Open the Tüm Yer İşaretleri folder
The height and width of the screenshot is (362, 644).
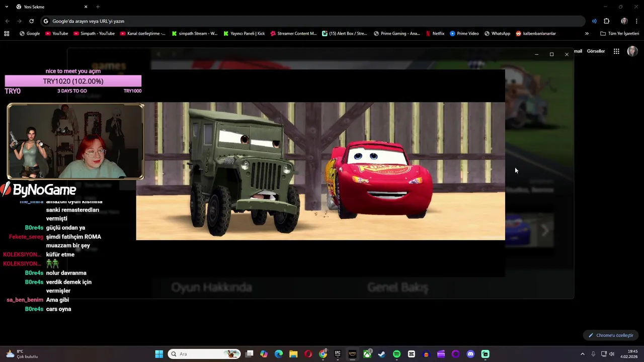tap(619, 34)
